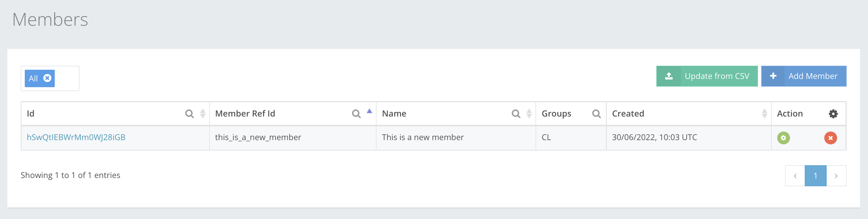The height and width of the screenshot is (219, 868).
Task: Toggle sorting on the Created column
Action: click(x=764, y=113)
